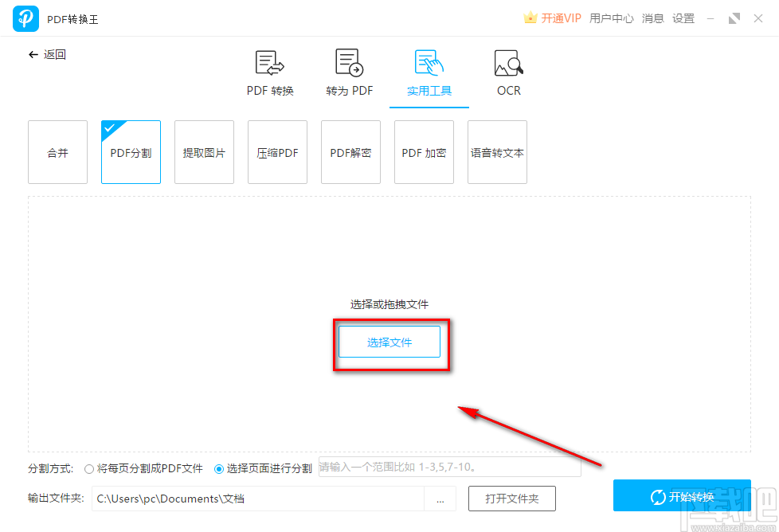Select 将每页分割成PDF文件 split mode
Image resolution: width=779 pixels, height=532 pixels.
(89, 469)
